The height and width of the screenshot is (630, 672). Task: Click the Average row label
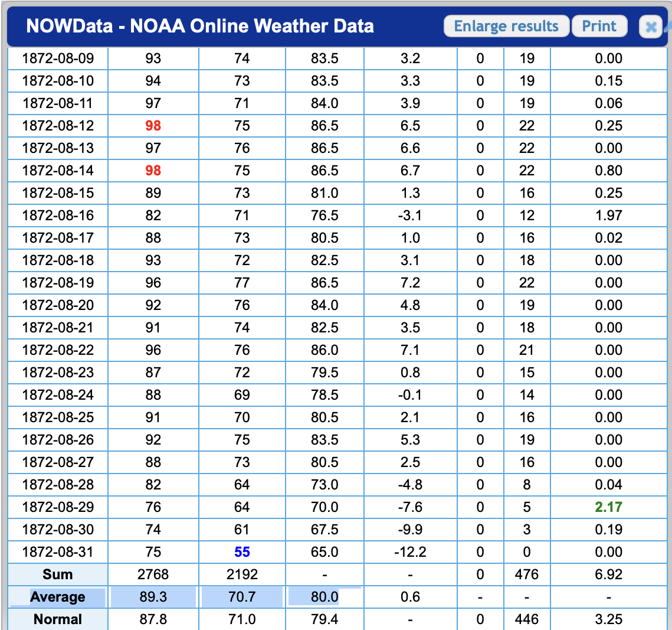(58, 596)
